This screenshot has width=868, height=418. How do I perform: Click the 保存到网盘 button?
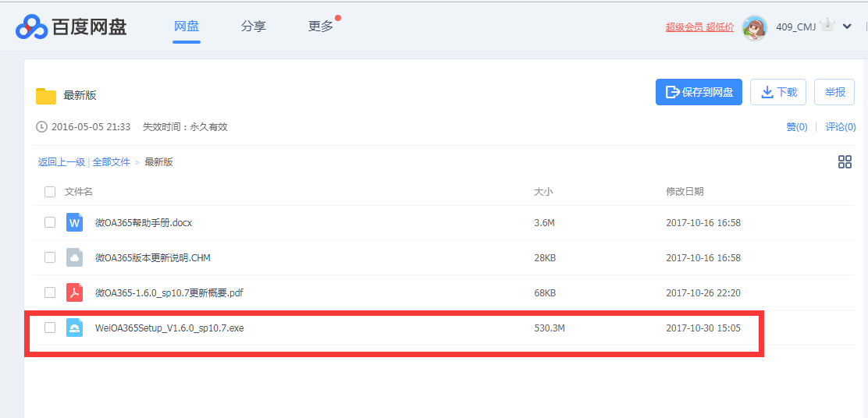tap(699, 92)
